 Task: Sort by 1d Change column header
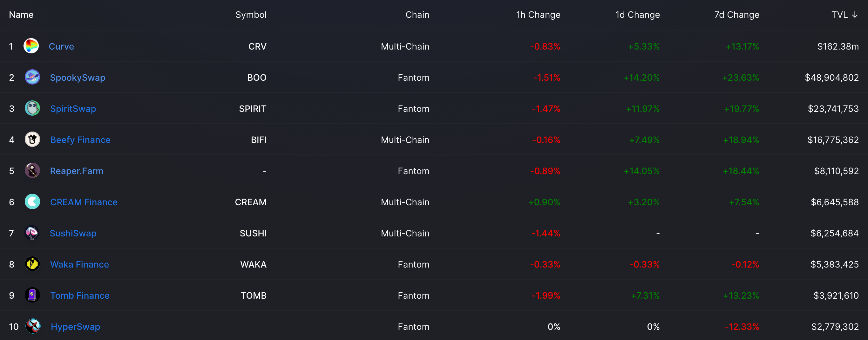(x=638, y=15)
